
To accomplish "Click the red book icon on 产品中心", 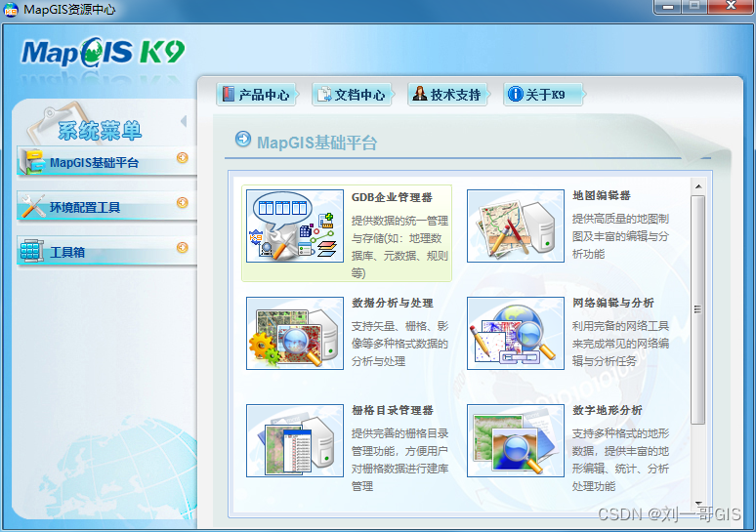I will (228, 94).
